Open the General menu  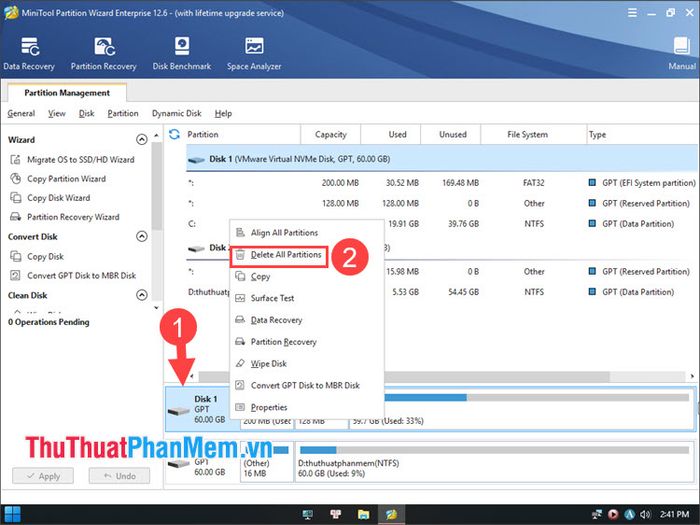coord(21,113)
